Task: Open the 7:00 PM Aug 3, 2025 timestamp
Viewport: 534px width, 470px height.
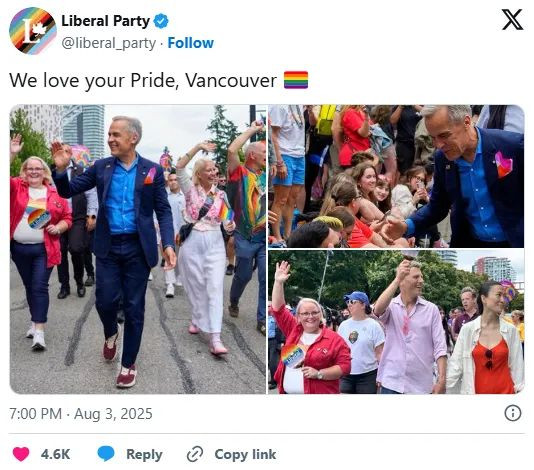Action: click(81, 414)
